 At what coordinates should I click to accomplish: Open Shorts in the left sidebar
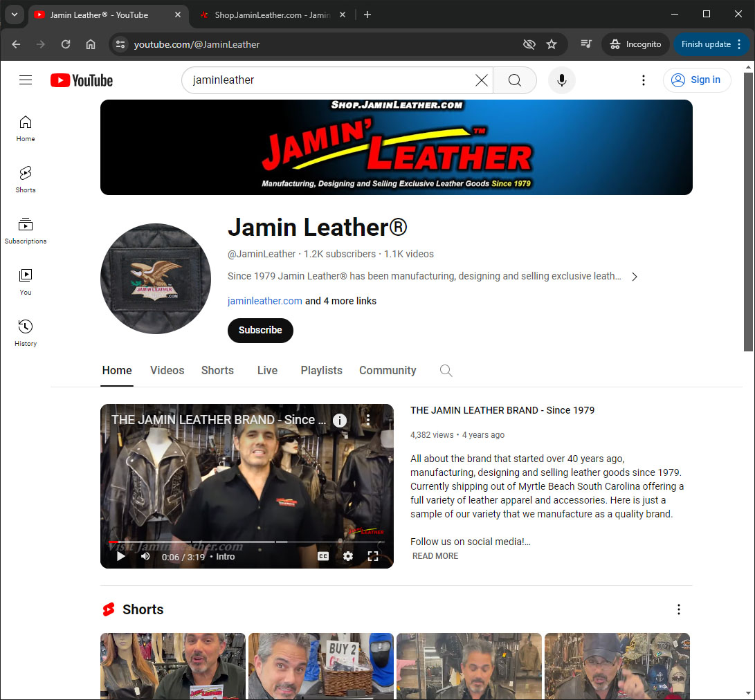coord(26,180)
